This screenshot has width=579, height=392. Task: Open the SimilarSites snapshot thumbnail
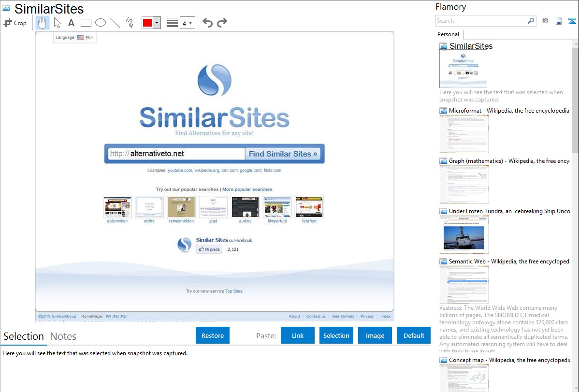(463, 69)
